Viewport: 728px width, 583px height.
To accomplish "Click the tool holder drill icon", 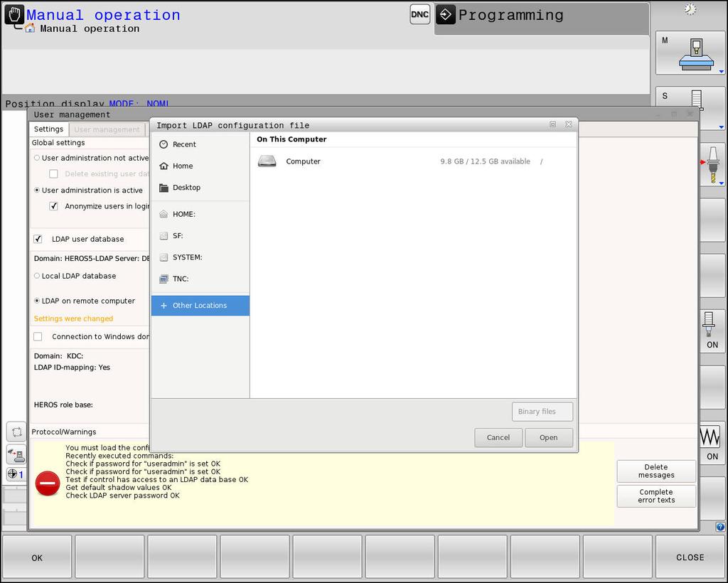I will (712, 164).
